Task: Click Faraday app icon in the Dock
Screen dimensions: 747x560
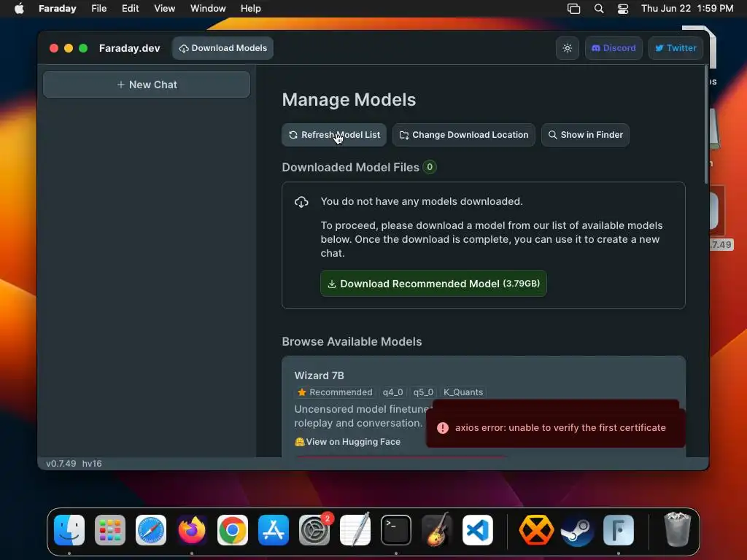Action: pyautogui.click(x=619, y=530)
